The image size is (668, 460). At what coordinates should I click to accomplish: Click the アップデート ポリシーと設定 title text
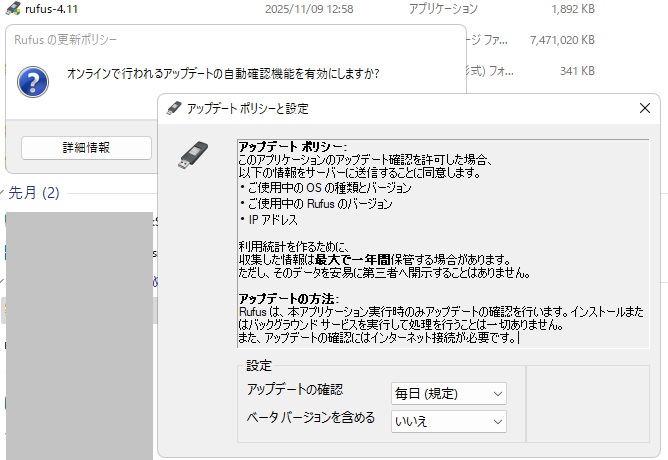[248, 108]
